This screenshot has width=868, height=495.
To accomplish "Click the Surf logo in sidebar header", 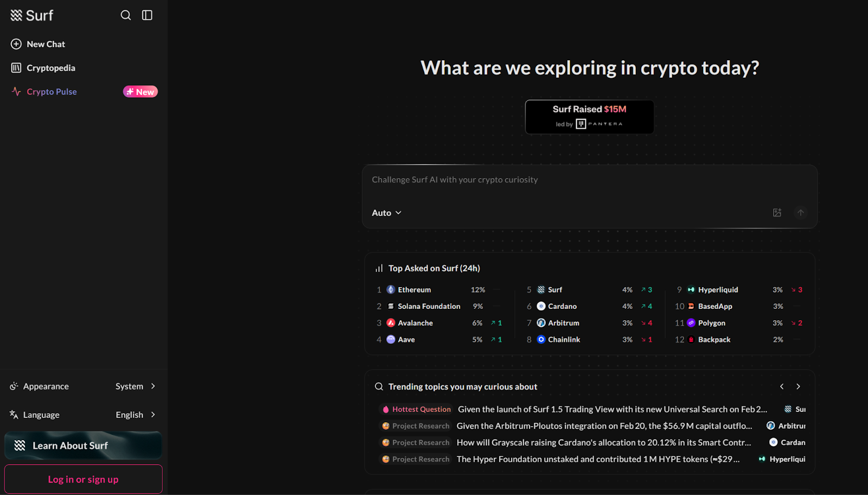I will click(x=32, y=15).
